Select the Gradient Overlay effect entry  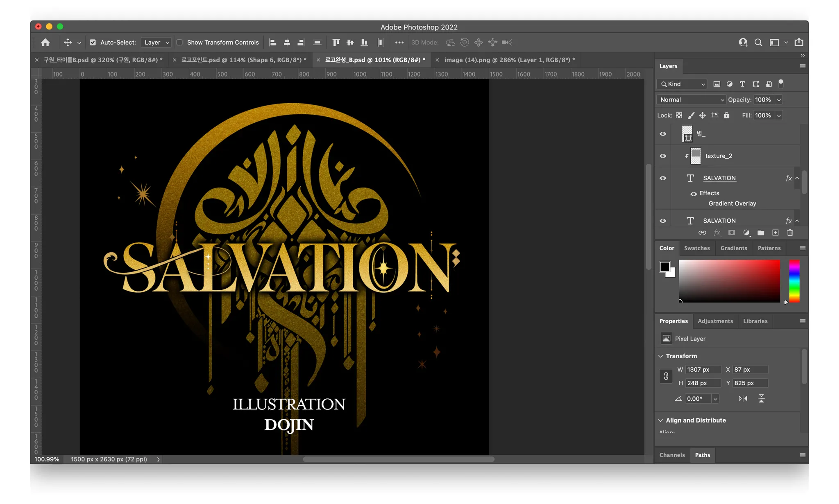coord(732,203)
